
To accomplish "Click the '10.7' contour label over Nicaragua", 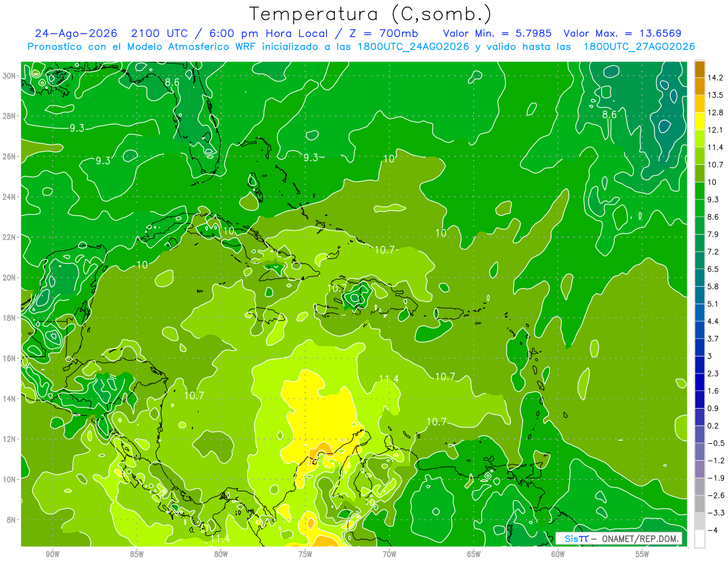I will (194, 395).
